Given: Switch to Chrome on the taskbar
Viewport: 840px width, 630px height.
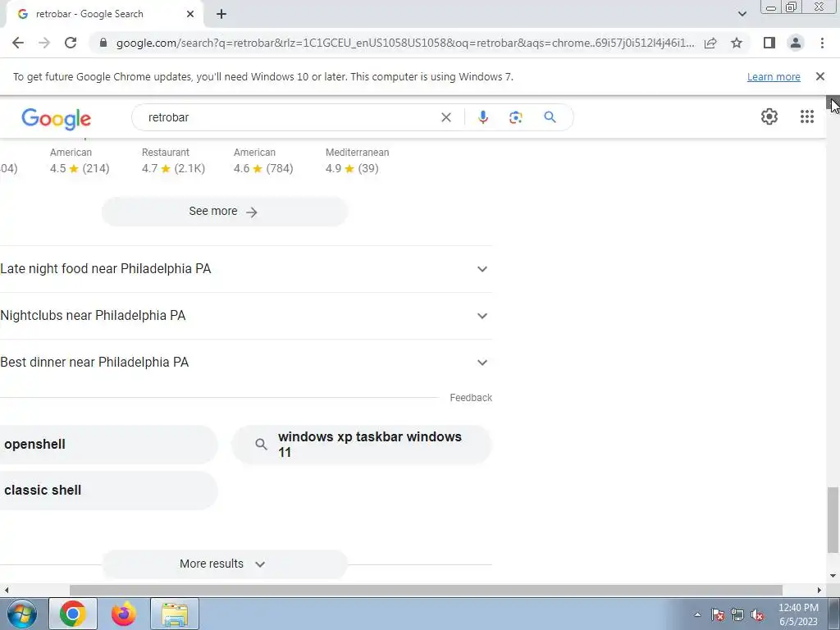Looking at the screenshot, I should pos(73,614).
